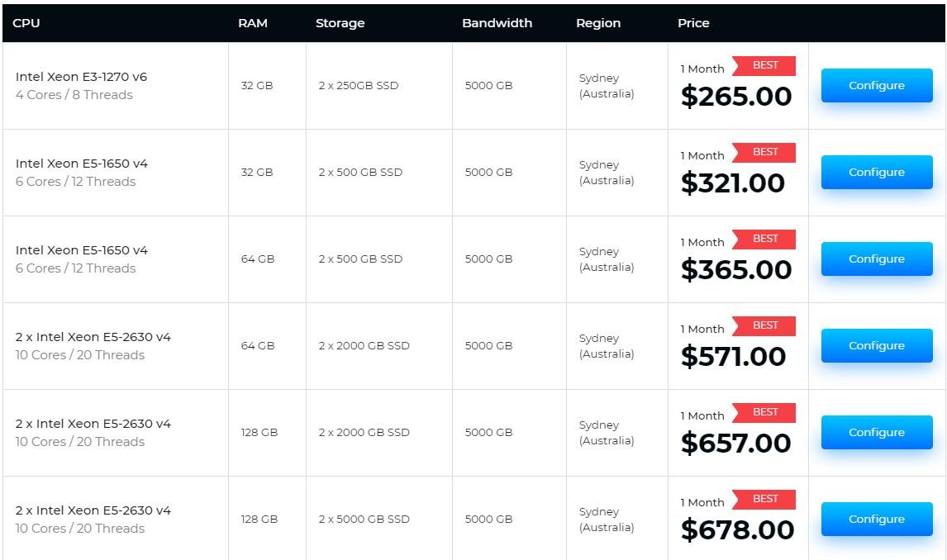This screenshot has height=560, width=947.
Task: Click the Region column header
Action: tap(598, 23)
